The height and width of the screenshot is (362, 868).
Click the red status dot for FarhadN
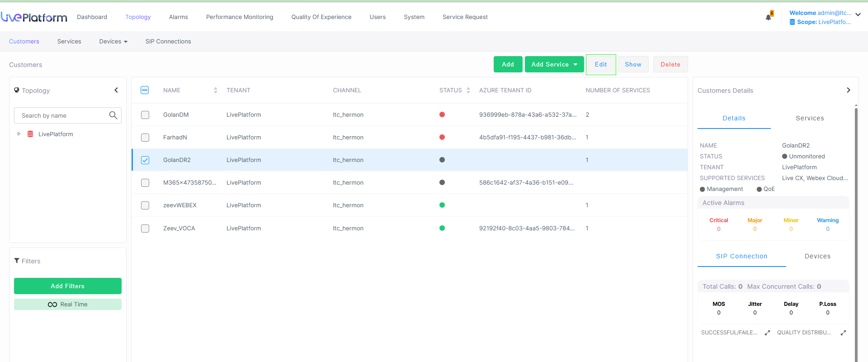(442, 138)
